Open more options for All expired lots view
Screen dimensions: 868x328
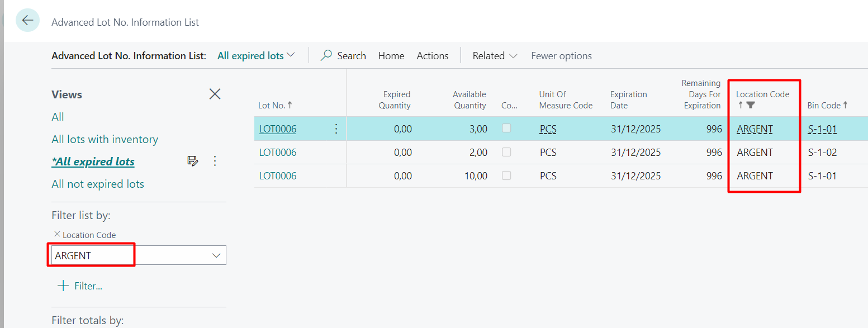(215, 161)
